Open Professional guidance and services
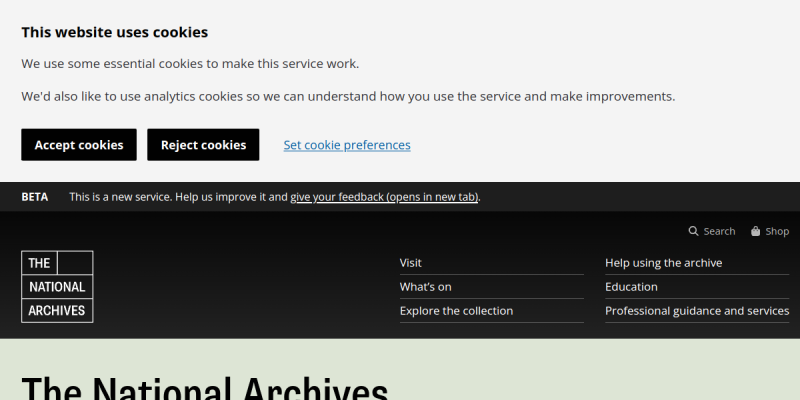 (x=697, y=311)
